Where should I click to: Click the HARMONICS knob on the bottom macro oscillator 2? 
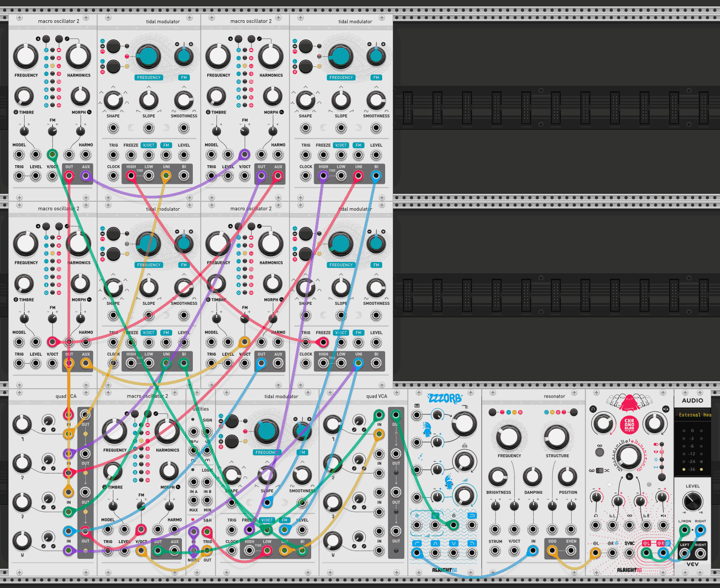(167, 431)
